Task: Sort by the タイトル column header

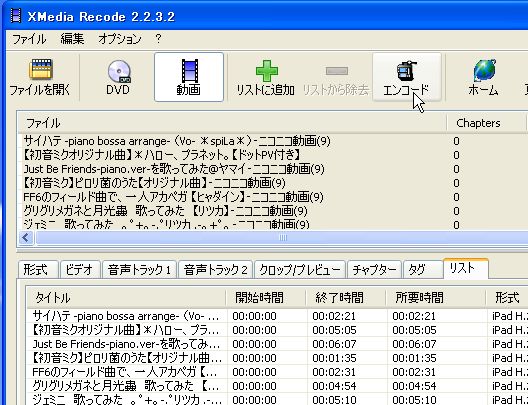Action: pyautogui.click(x=126, y=298)
